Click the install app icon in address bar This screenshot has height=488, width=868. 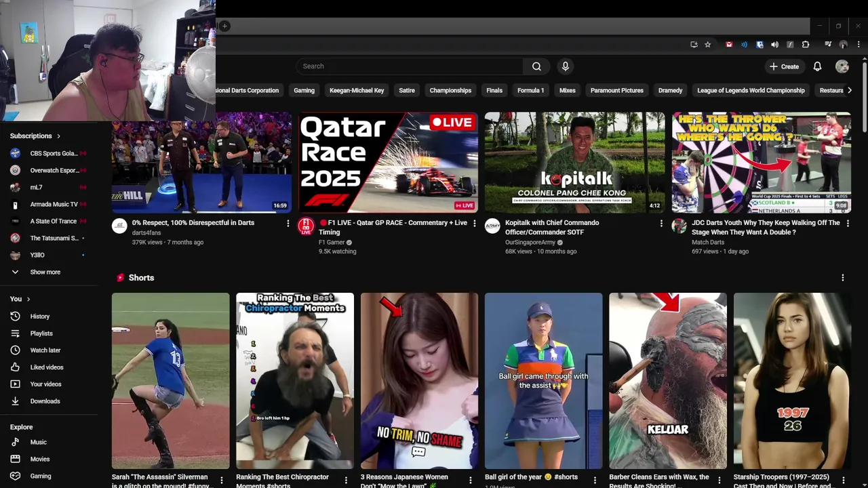tap(694, 45)
